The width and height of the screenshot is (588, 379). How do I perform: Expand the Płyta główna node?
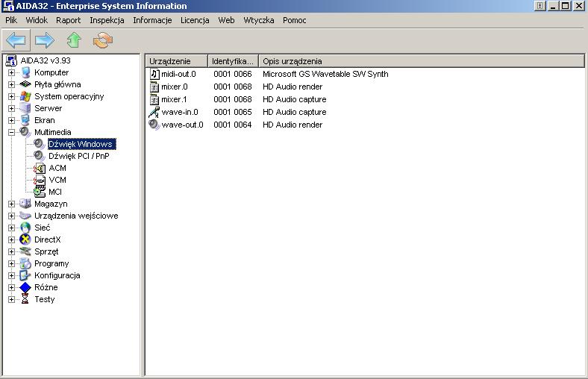pyautogui.click(x=12, y=85)
